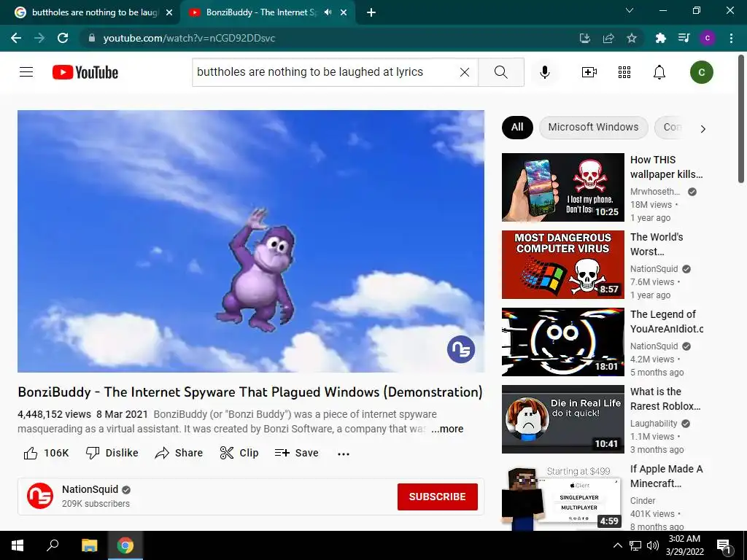Screen dimensions: 747x560
Task: Open Chrome profile avatar
Action: coord(708,38)
